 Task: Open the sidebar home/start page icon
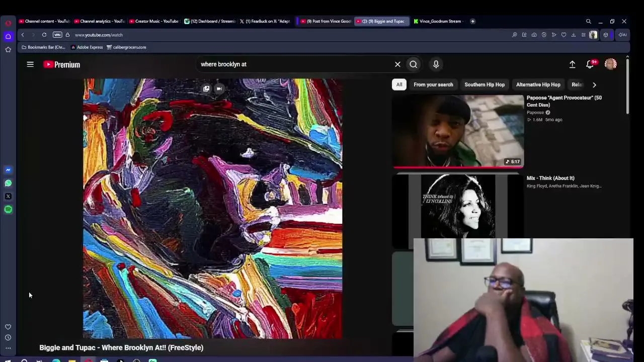tap(8, 36)
